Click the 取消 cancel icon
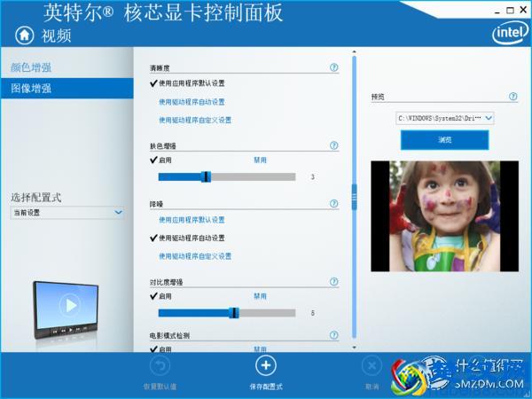Image resolution: width=532 pixels, height=399 pixels. tap(372, 365)
